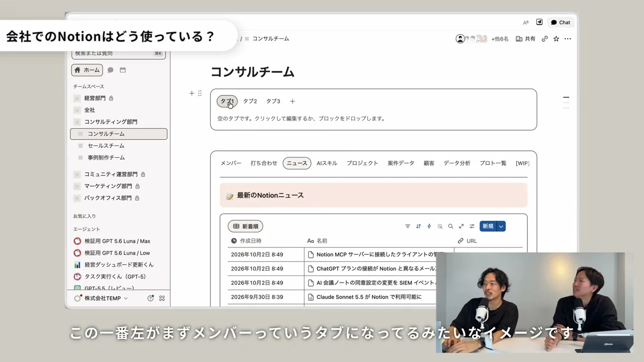Click the translate icon in the top bar
This screenshot has height=362, width=644.
pos(526,22)
